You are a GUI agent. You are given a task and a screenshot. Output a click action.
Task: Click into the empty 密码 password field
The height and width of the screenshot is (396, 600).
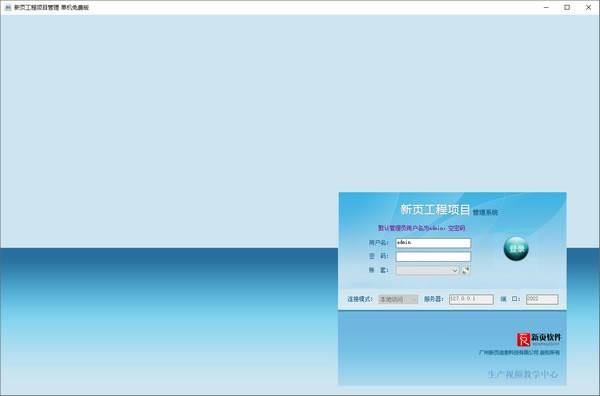click(433, 256)
